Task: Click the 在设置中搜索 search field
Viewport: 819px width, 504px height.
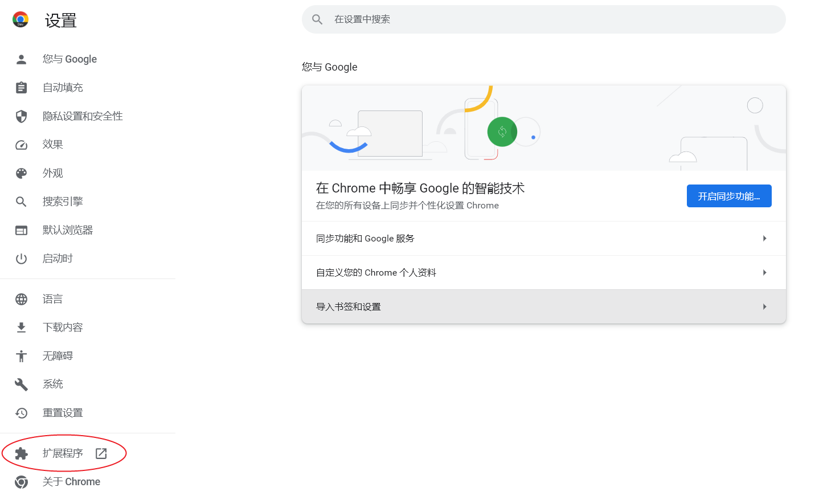Action: point(544,19)
